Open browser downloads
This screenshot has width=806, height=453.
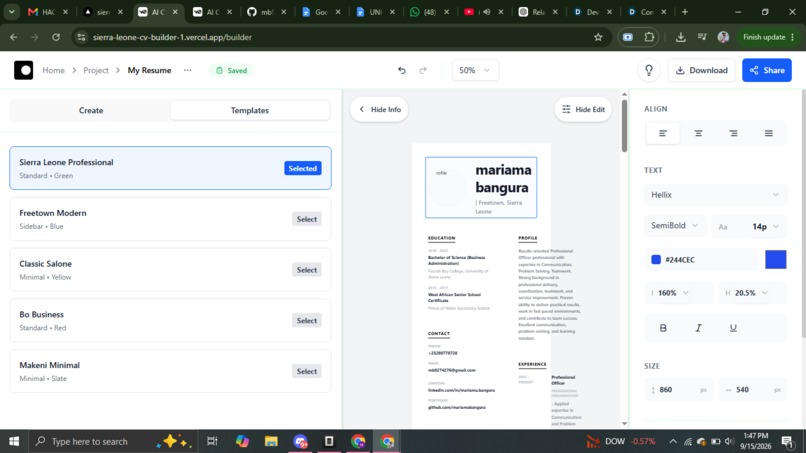[681, 37]
